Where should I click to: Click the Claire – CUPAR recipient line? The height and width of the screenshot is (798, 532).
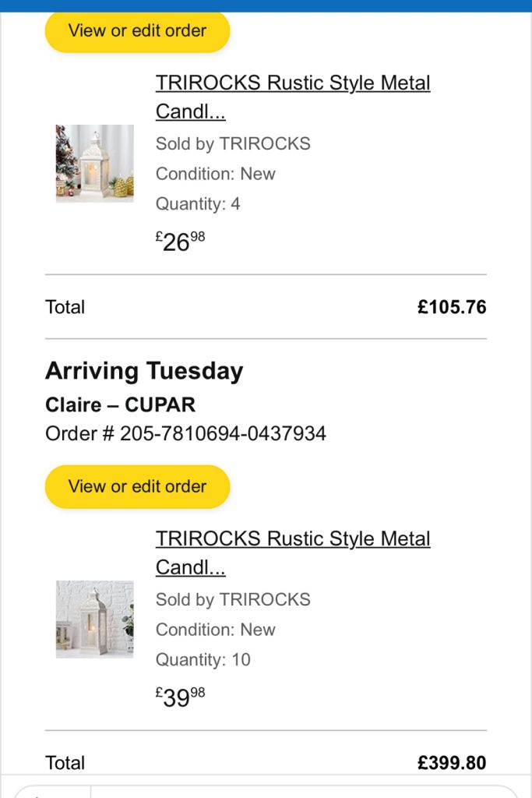[120, 405]
